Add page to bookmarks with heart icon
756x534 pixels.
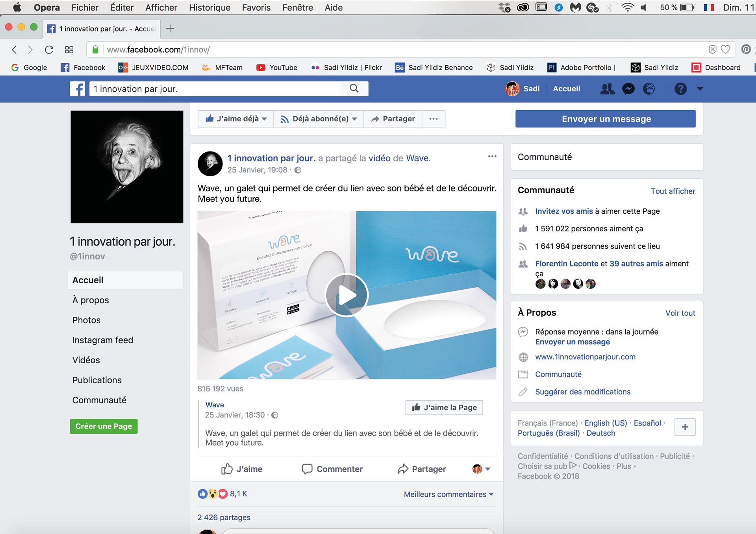(x=725, y=49)
